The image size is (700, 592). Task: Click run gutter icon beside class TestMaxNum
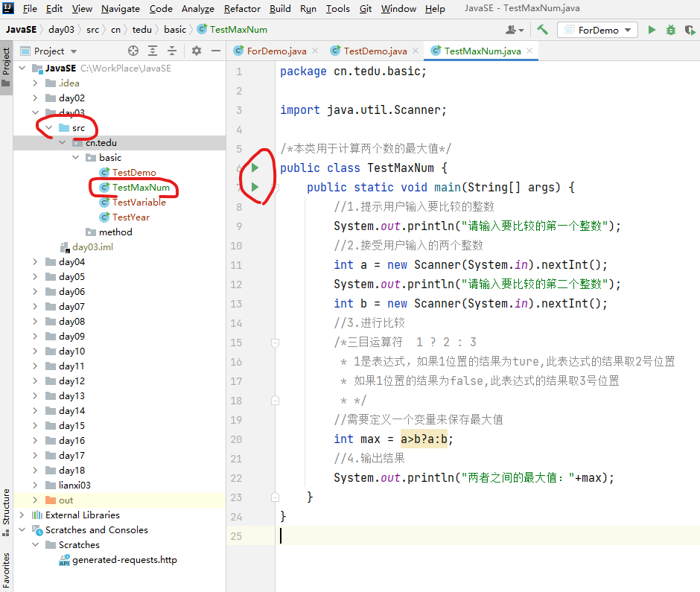click(255, 168)
